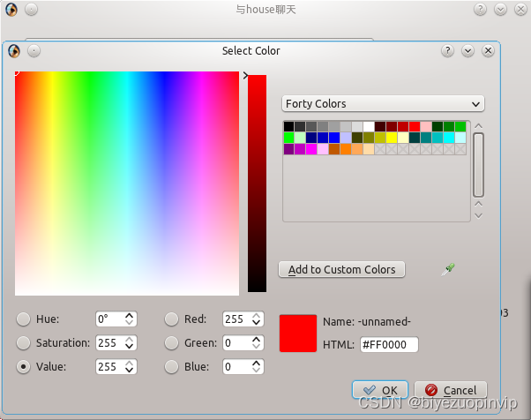Choose the pure blue palette swatch
Image resolution: width=531 pixels, height=420 pixels.
(x=334, y=138)
